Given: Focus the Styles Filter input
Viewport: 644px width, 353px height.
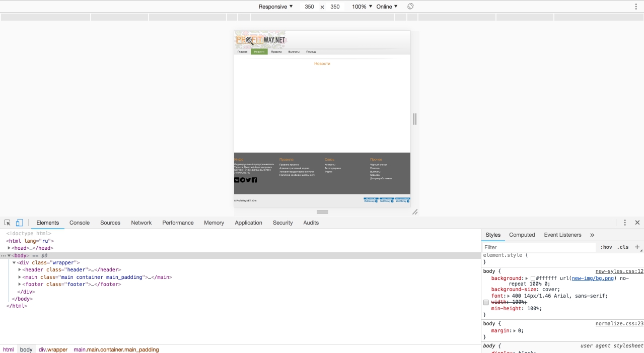Looking at the screenshot, I should [539, 247].
